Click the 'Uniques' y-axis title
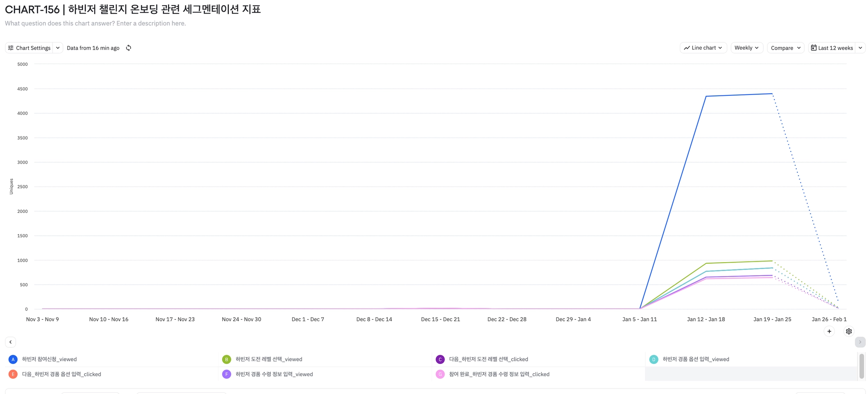The width and height of the screenshot is (868, 394). coord(11,187)
